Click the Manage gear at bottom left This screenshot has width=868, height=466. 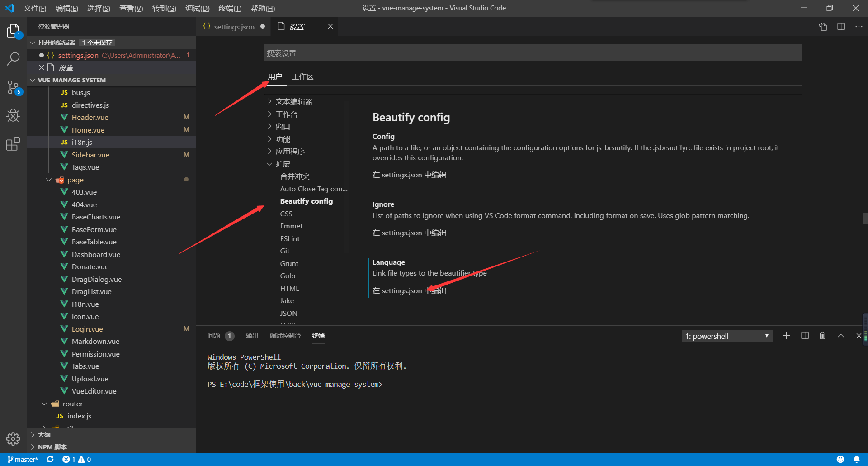click(x=13, y=439)
